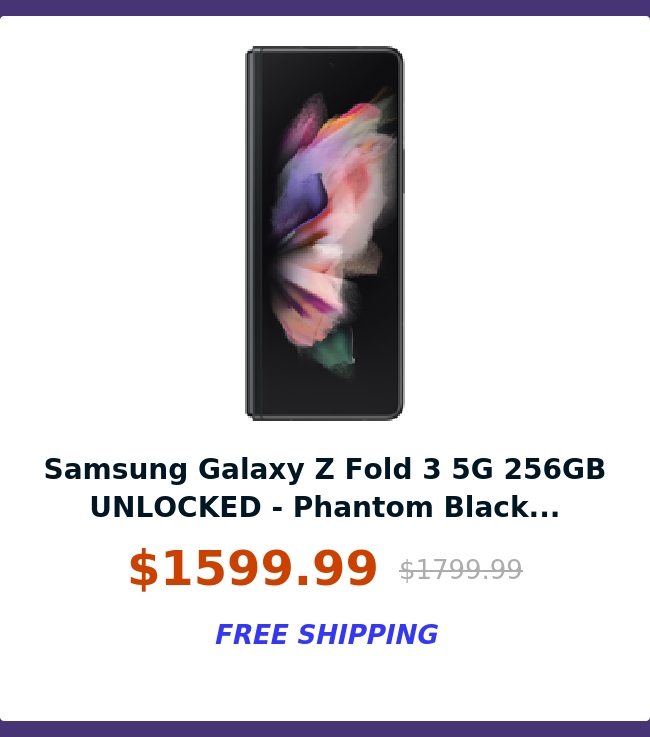Open the Galaxy Z Fold 3 product image
The image size is (650, 737).
(x=325, y=233)
